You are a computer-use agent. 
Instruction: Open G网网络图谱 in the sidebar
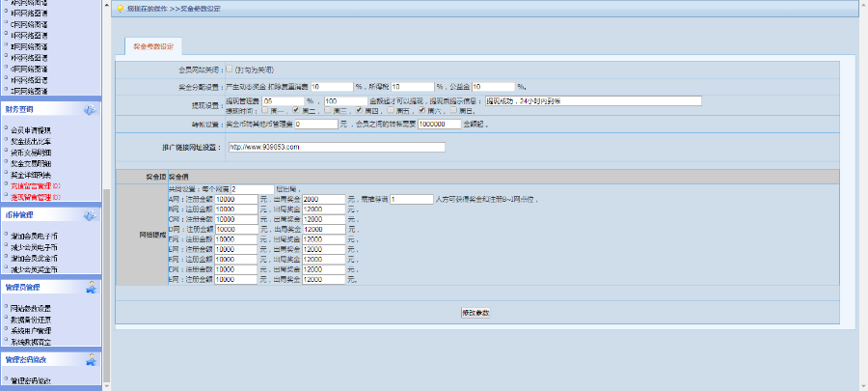pos(29,69)
